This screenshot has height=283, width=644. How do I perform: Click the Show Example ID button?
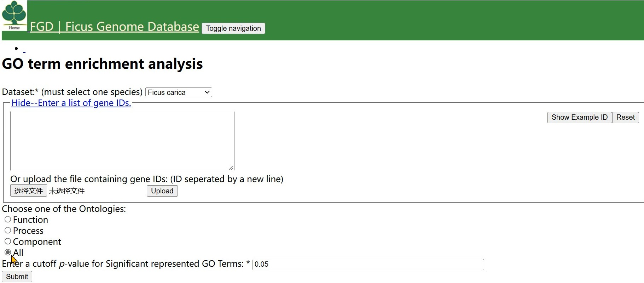click(x=579, y=118)
